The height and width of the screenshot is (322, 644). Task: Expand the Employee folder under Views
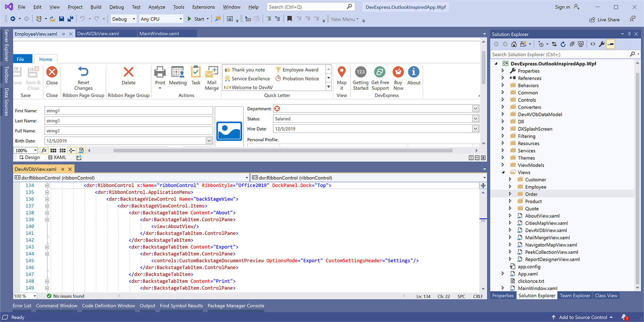(x=510, y=187)
